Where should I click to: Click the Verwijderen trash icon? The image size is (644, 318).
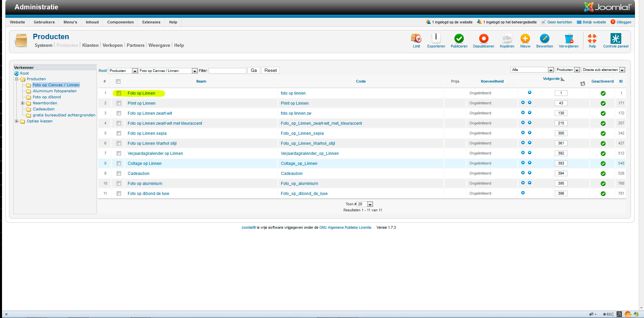pos(568,38)
